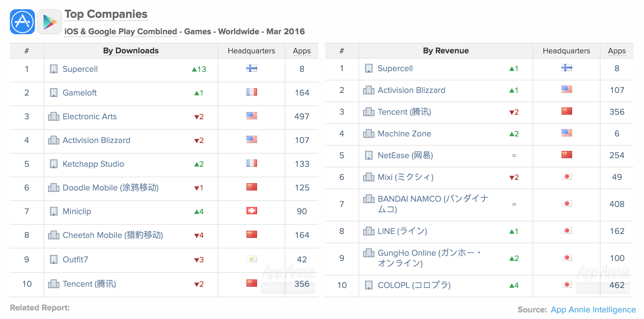Open Ketchapp Studio company link
The width and height of the screenshot is (644, 319).
coord(93,164)
